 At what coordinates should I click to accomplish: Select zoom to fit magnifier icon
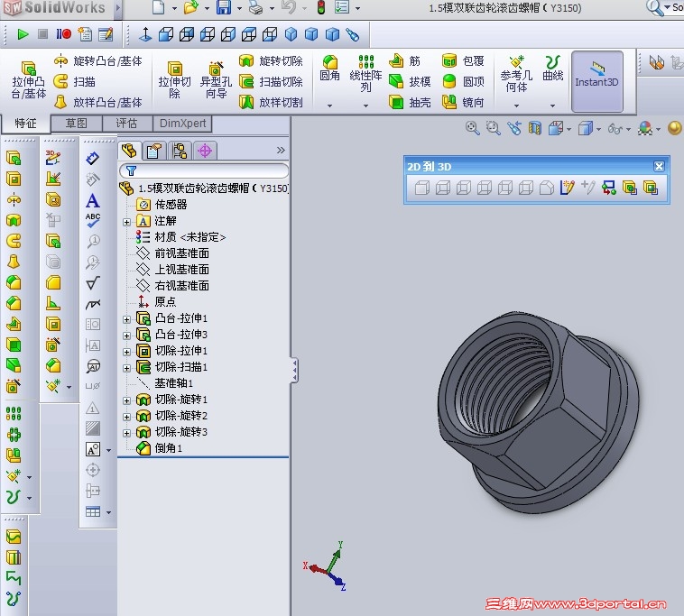tap(473, 128)
